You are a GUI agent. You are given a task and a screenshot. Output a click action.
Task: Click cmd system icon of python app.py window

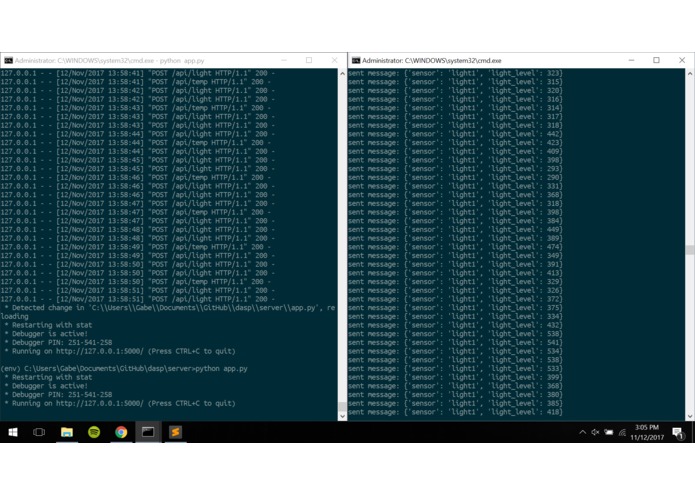coord(8,61)
